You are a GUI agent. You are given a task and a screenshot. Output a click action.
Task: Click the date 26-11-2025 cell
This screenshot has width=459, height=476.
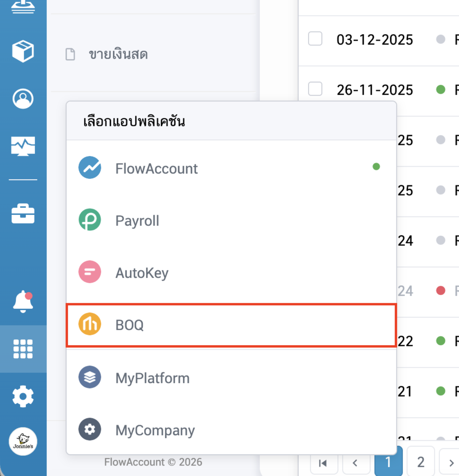click(375, 90)
